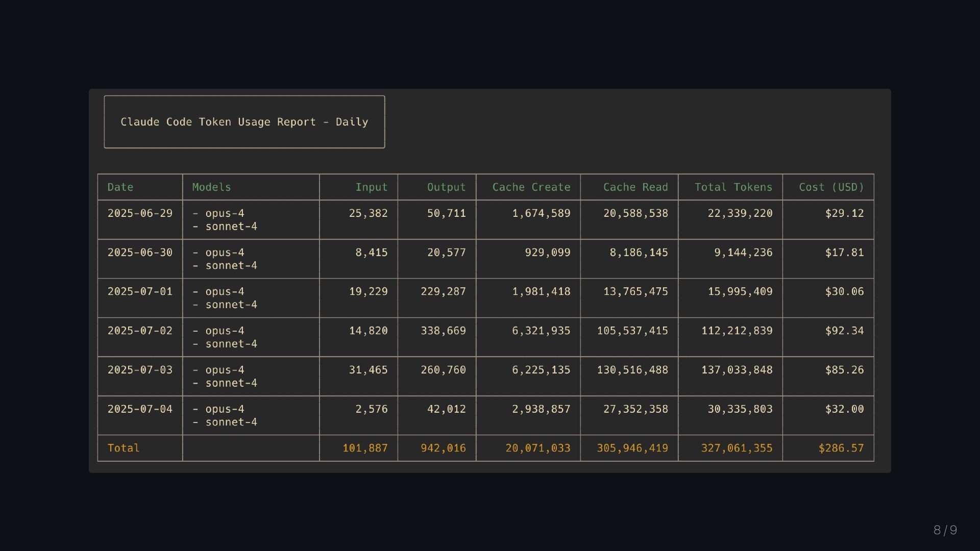Select output value 229,287
The width and height of the screenshot is (980, 551).
(444, 291)
